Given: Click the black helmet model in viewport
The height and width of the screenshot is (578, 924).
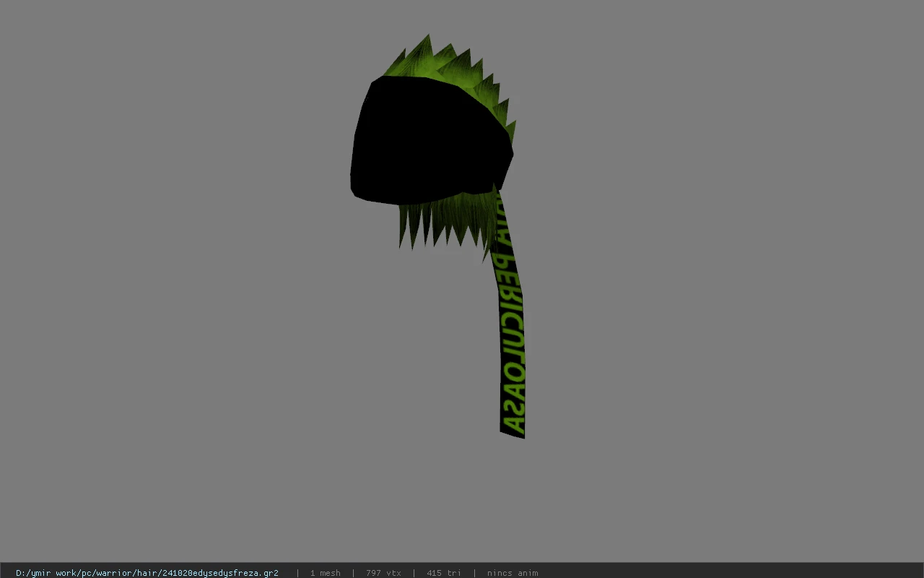Looking at the screenshot, I should click(430, 142).
